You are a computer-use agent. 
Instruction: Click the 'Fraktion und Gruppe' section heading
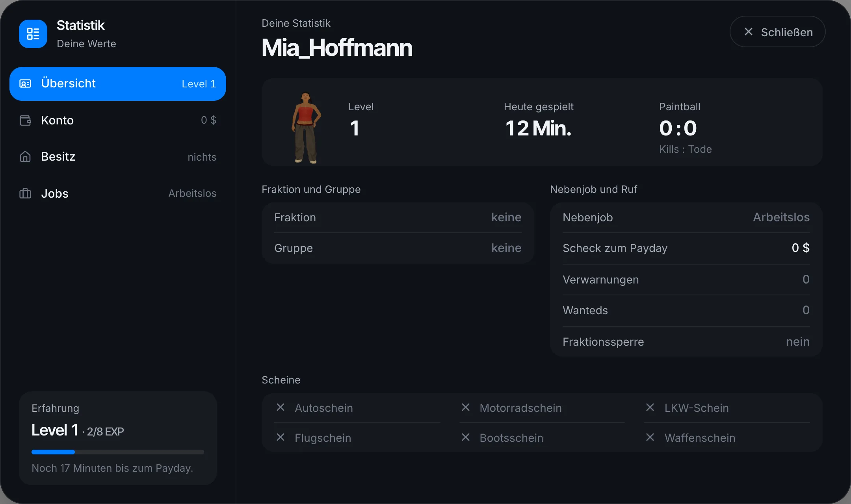pyautogui.click(x=311, y=189)
